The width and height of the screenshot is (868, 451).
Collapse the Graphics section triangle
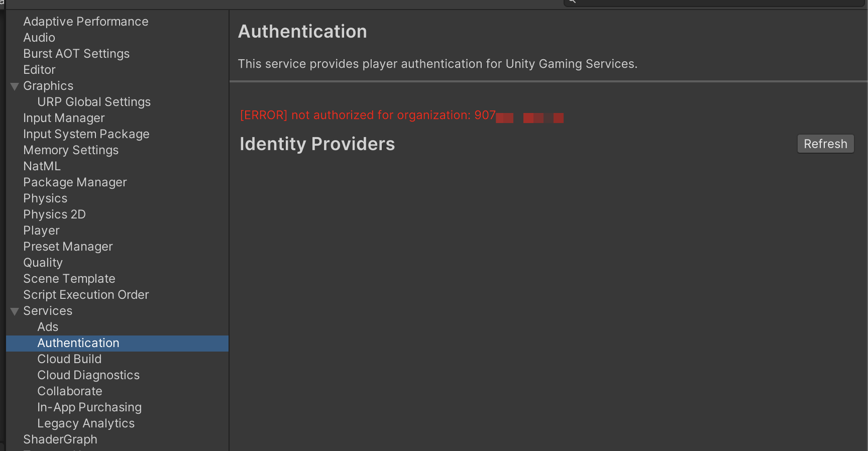point(15,86)
